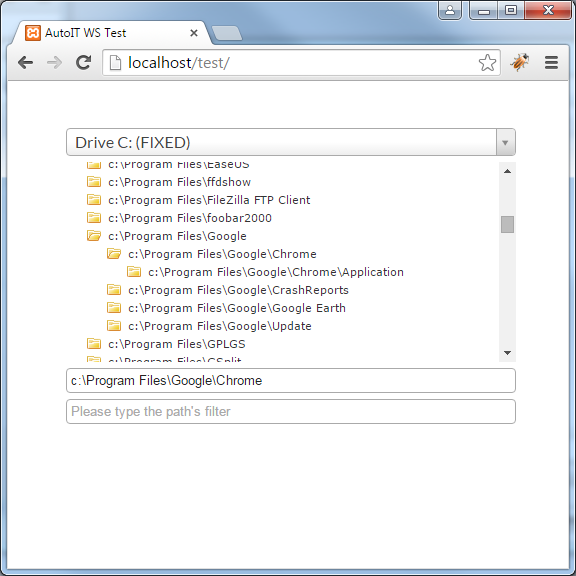Click the page icon in the address bar
This screenshot has height=576, width=576.
[115, 62]
